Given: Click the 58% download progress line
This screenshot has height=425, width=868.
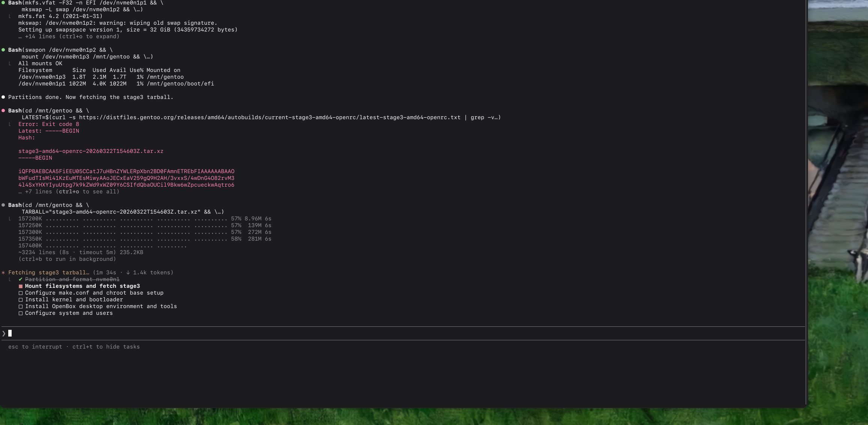Looking at the screenshot, I should pyautogui.click(x=144, y=239).
